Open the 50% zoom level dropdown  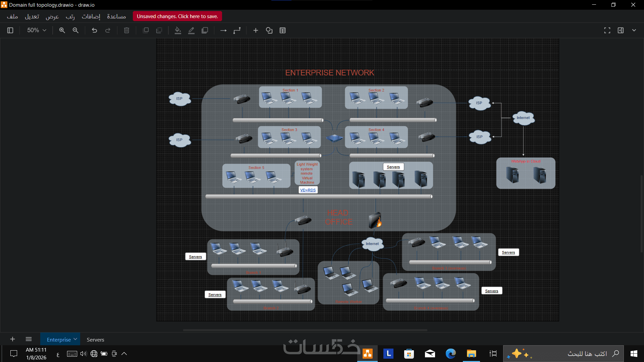[x=36, y=31]
